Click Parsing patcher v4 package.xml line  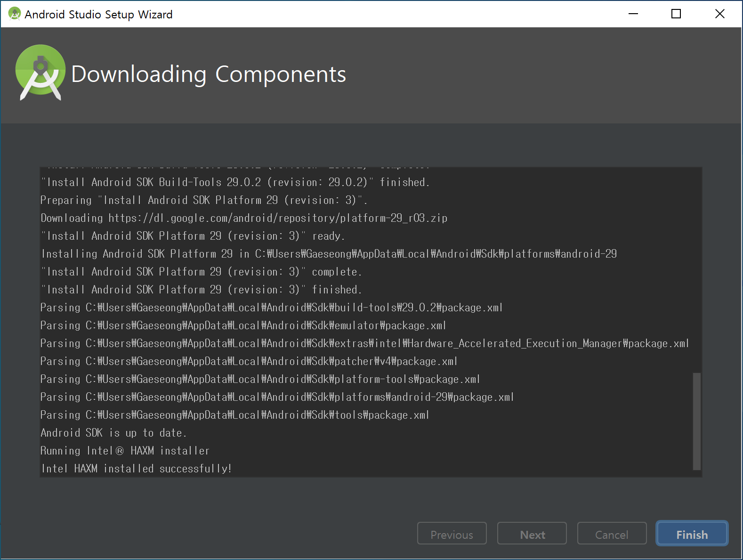tap(249, 361)
